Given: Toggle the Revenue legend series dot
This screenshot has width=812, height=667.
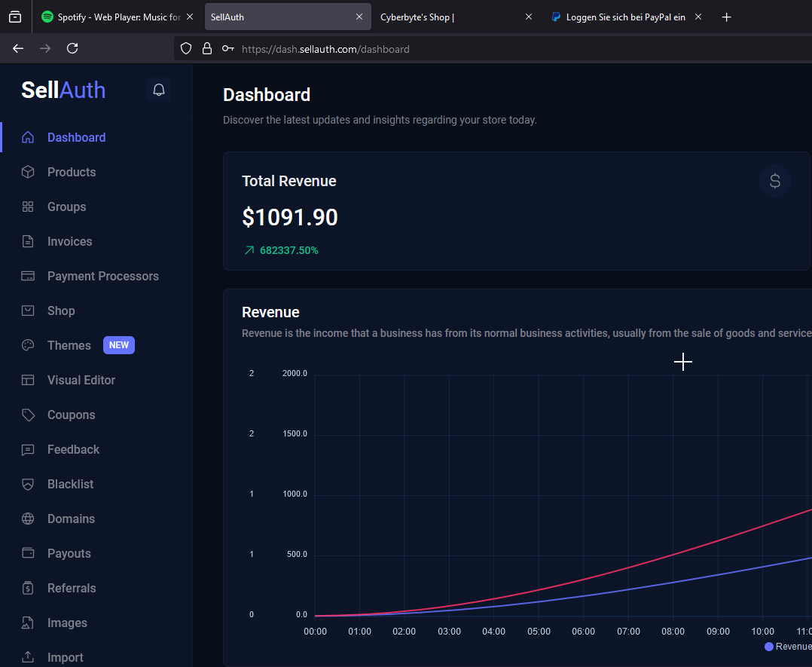Looking at the screenshot, I should click(x=769, y=647).
